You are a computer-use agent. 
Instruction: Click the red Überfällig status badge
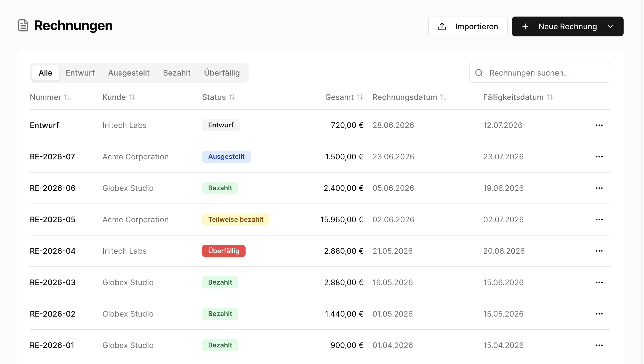pyautogui.click(x=224, y=251)
